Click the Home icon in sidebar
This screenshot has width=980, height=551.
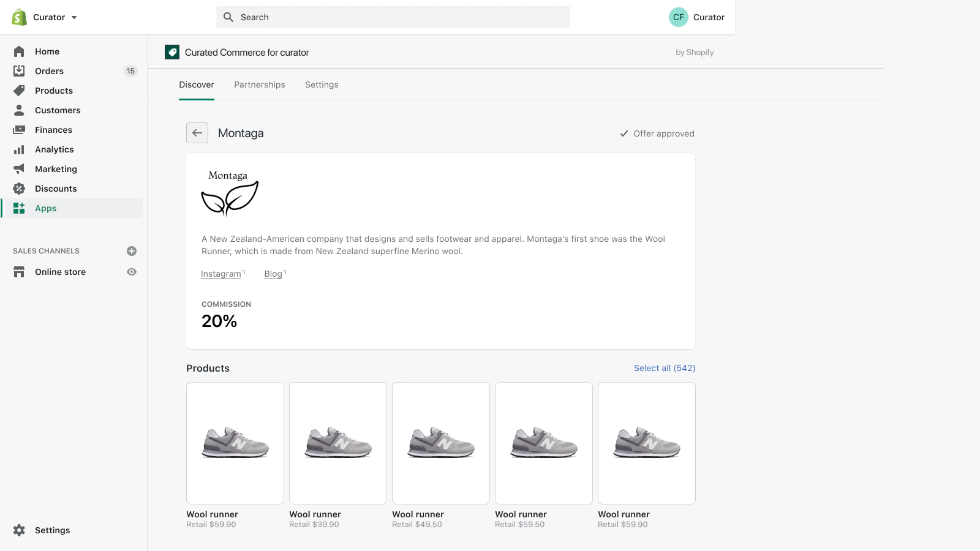point(19,51)
